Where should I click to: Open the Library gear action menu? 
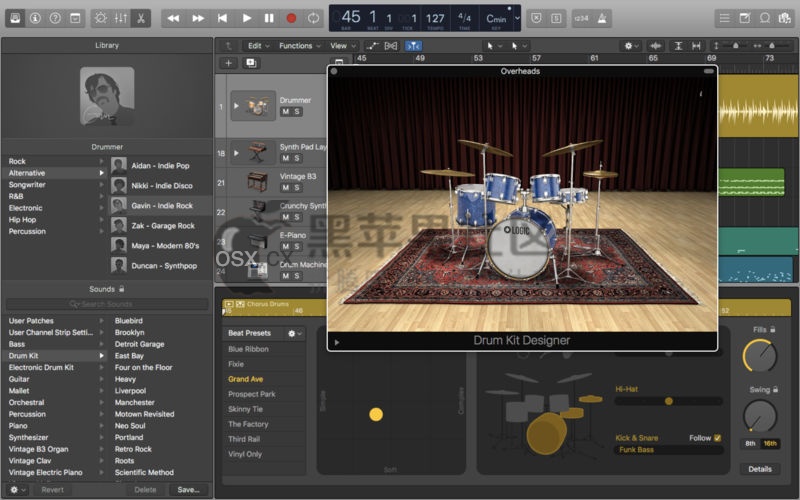[x=17, y=490]
